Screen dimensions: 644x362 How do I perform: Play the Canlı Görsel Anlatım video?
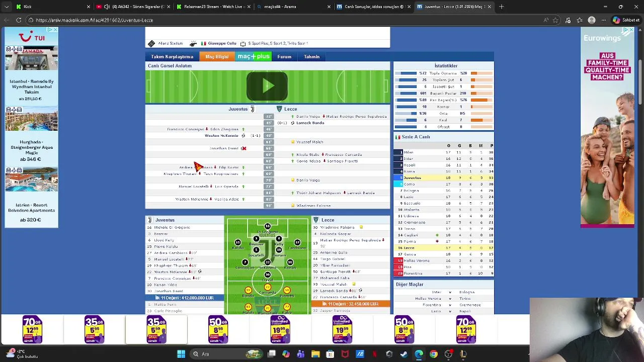[267, 86]
